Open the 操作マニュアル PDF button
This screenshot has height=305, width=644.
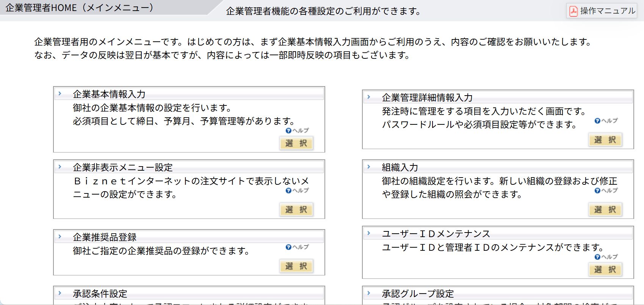click(602, 11)
